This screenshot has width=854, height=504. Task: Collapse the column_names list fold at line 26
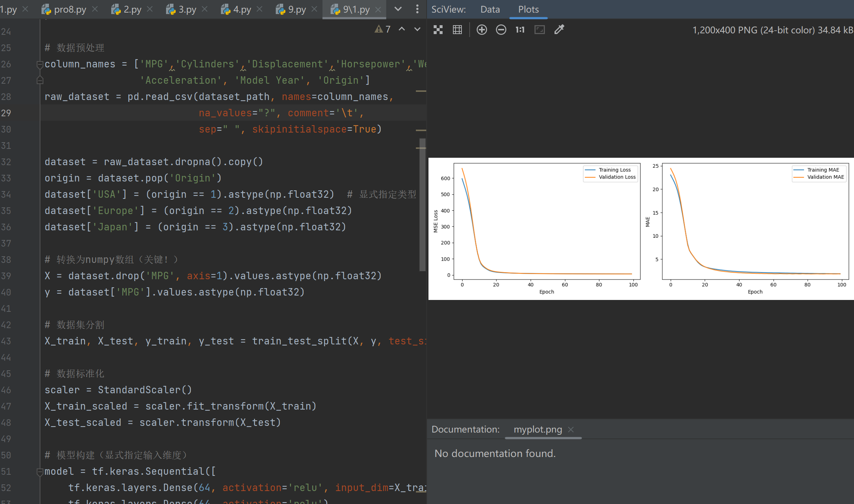point(40,64)
